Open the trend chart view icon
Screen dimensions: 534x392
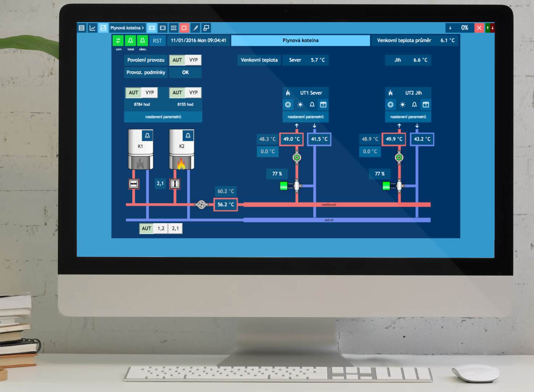pyautogui.click(x=93, y=28)
